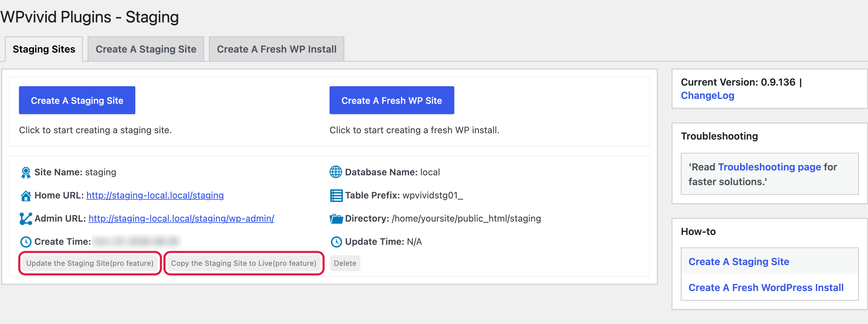This screenshot has height=324, width=868.
Task: Open Create A Fresh WordPress Install link
Action: tap(766, 288)
